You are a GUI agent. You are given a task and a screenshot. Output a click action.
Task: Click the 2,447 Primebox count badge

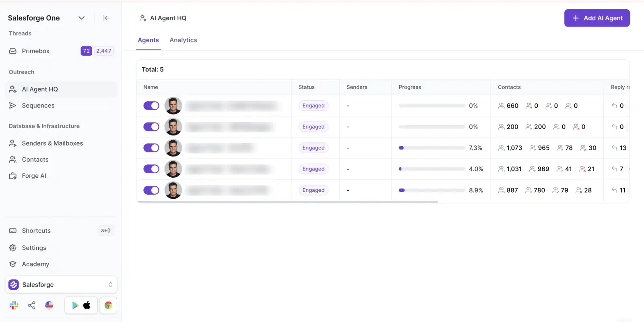pyautogui.click(x=103, y=51)
